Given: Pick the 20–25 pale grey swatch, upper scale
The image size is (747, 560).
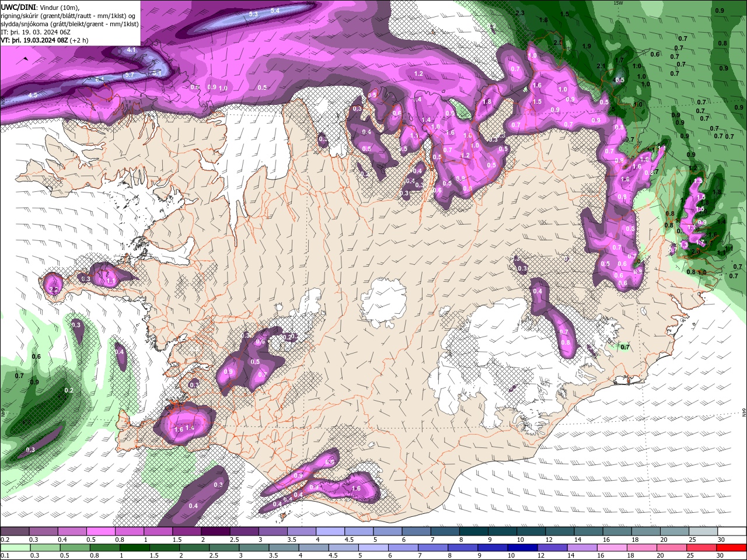Looking at the screenshot, I should (674, 531).
